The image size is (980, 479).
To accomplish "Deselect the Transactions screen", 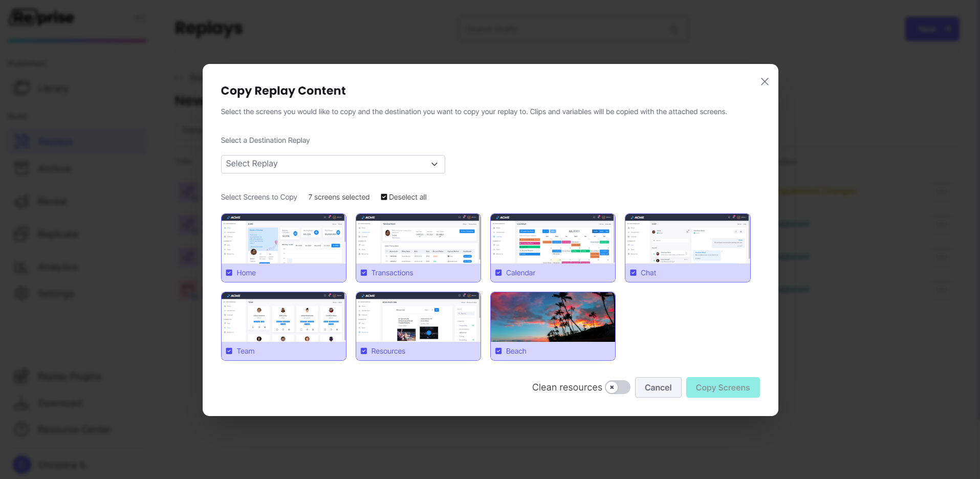I will coord(364,272).
